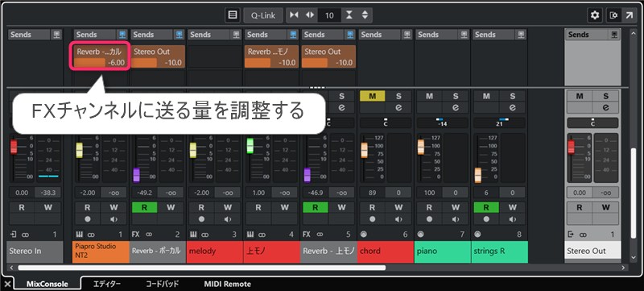This screenshot has height=291, width=644.
Task: Open send destination Reverb -...カル slot
Action: (100, 52)
